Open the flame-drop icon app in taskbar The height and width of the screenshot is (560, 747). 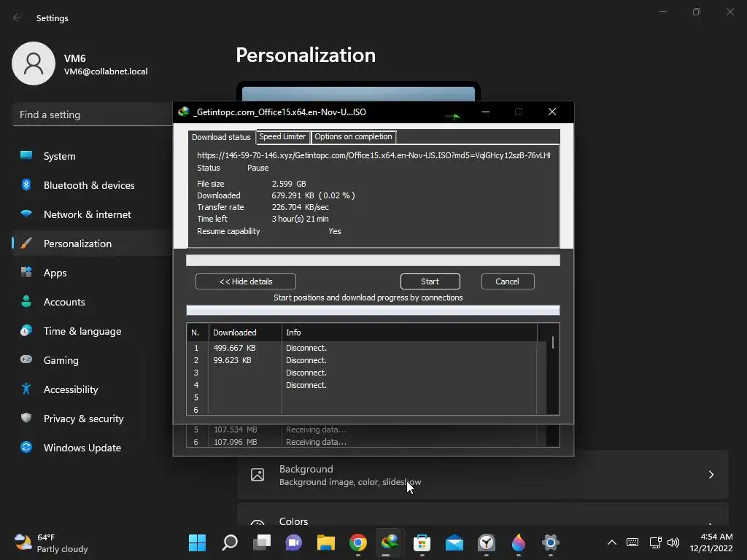coord(519,542)
